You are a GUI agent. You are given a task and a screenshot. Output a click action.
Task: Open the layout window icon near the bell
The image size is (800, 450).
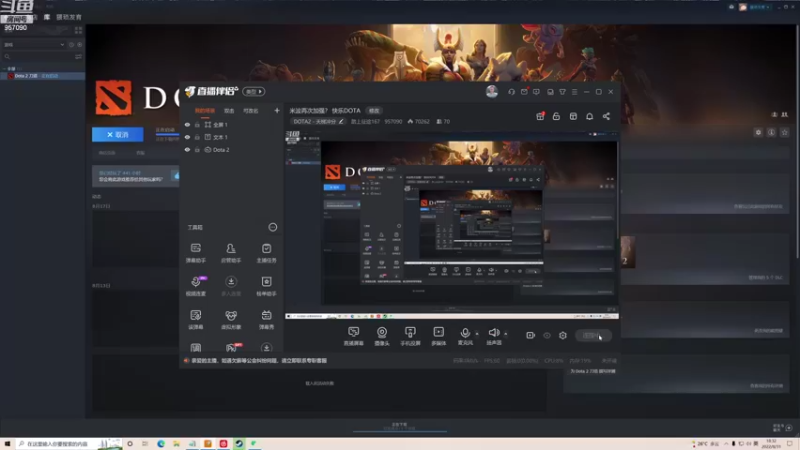point(573,116)
